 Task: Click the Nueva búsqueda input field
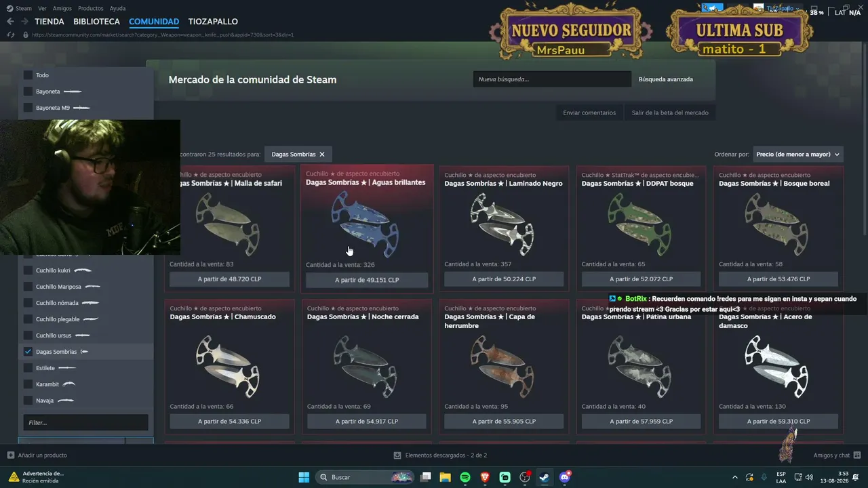coord(552,79)
